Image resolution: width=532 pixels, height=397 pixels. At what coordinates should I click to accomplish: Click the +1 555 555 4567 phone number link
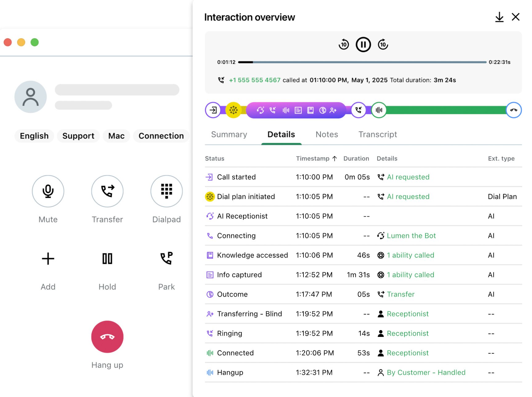pos(254,80)
